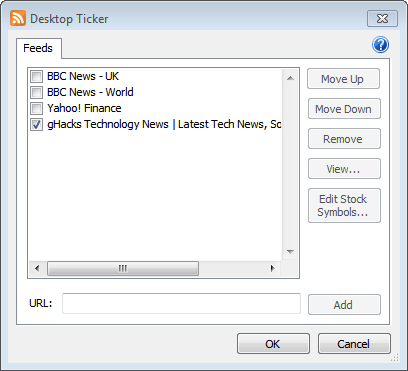Click the vertical scrollbar up arrow
Viewport: 408px width, 371px height.
coord(290,78)
